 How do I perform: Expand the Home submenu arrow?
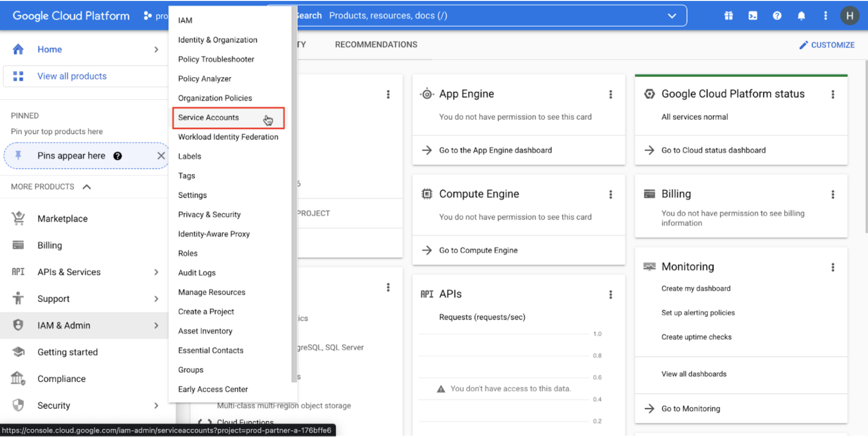pos(156,49)
